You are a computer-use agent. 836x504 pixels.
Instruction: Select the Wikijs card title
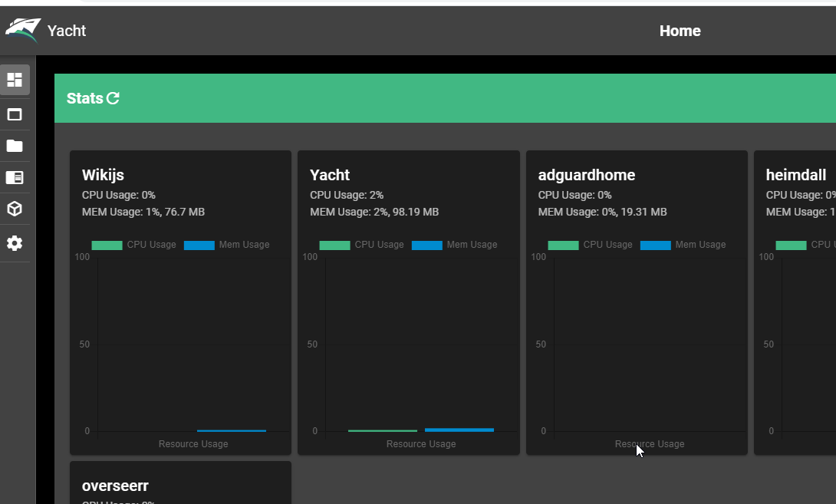(x=103, y=175)
